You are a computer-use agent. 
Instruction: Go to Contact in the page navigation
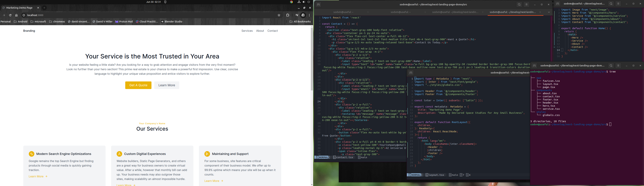coord(273,31)
